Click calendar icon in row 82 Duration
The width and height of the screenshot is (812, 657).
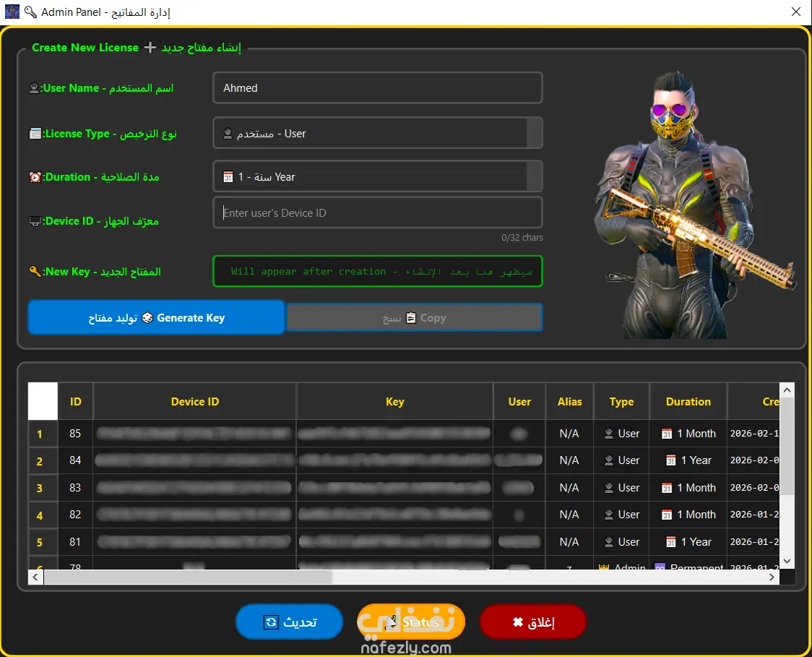[x=667, y=515]
